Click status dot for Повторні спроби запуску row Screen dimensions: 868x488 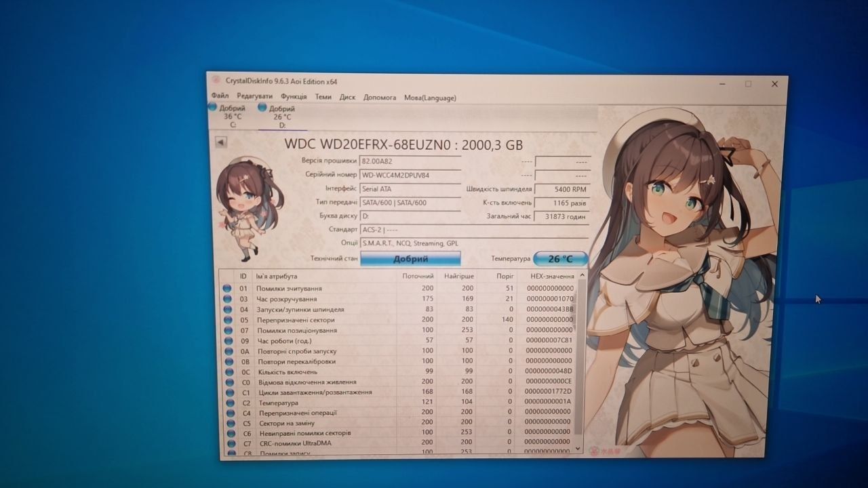[x=227, y=351]
